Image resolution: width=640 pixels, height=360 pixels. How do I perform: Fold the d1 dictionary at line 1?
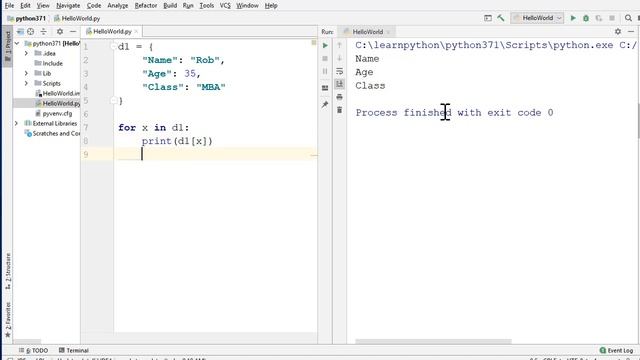(114, 47)
